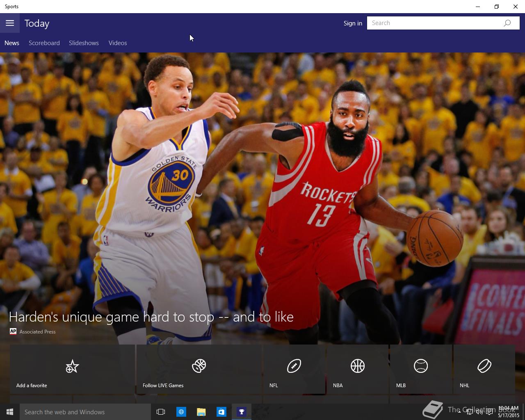Open Task View in the taskbar
Screen dimensions: 525x420
tap(161, 412)
